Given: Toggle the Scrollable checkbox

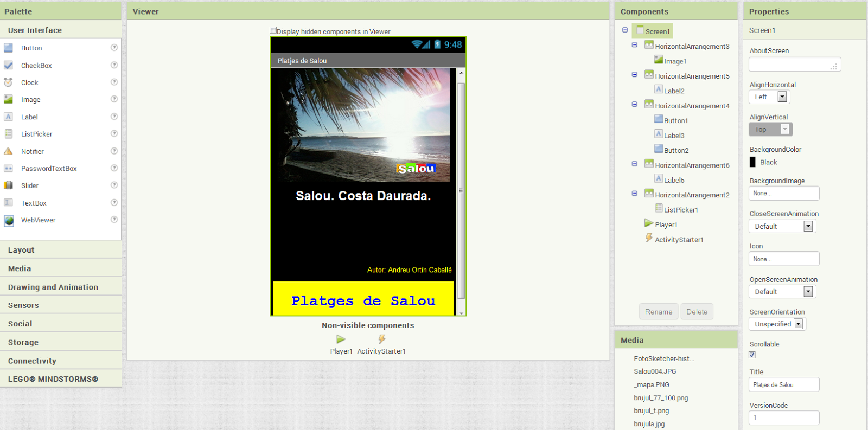Looking at the screenshot, I should tap(752, 355).
